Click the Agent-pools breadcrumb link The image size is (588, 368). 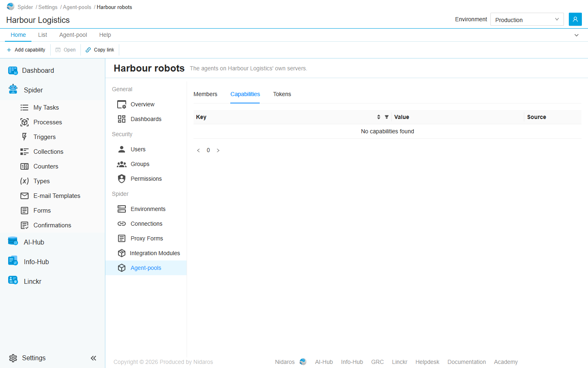coord(77,7)
